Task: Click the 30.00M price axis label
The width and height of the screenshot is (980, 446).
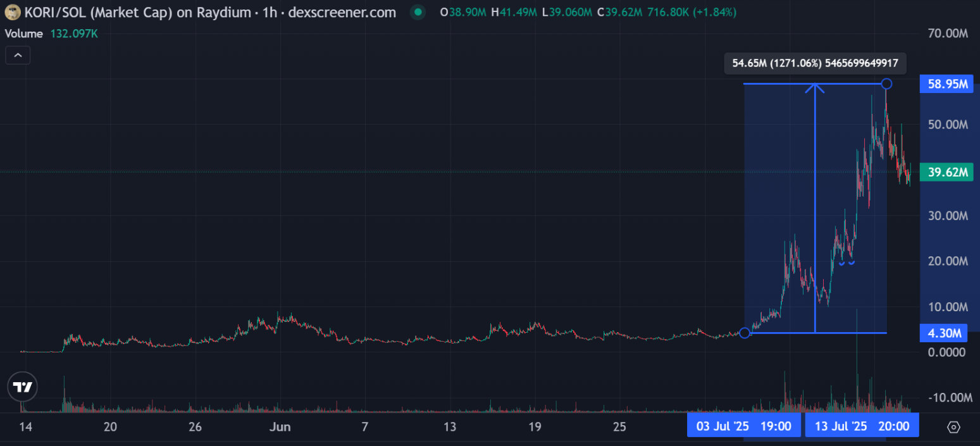Action: [x=948, y=216]
